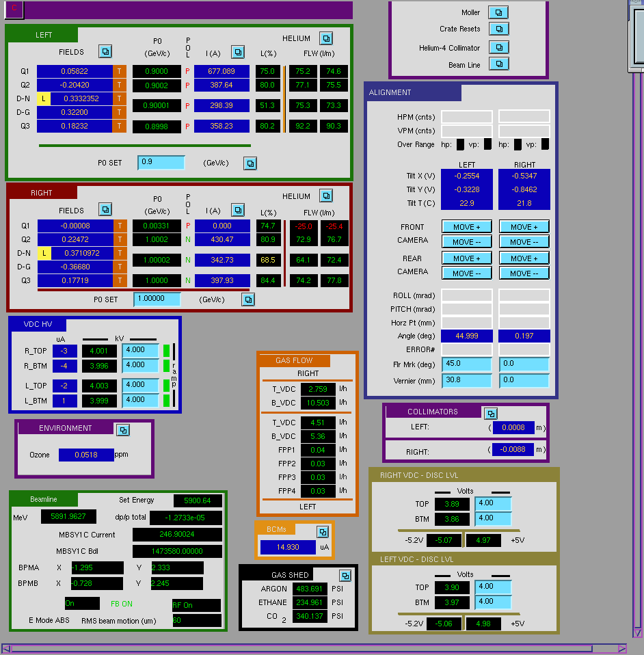Click the horizontal scrollbar left arrow
The image size is (644, 655).
6,649
